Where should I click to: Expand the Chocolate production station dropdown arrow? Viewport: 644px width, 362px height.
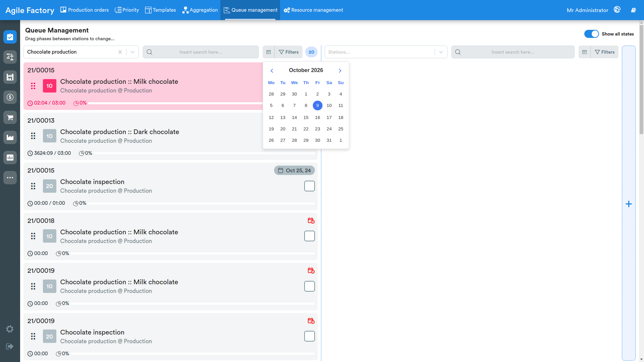[132, 52]
